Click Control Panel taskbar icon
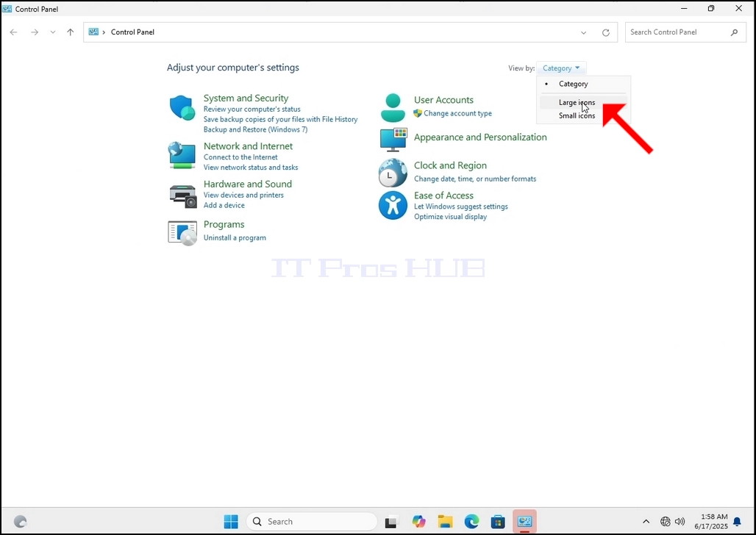756x535 pixels. click(x=524, y=522)
